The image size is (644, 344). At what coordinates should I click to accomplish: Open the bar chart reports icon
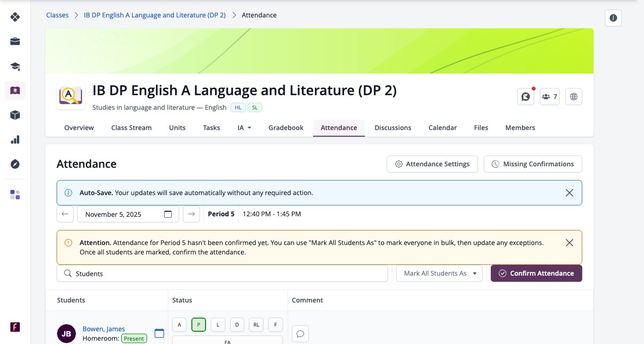click(x=15, y=139)
